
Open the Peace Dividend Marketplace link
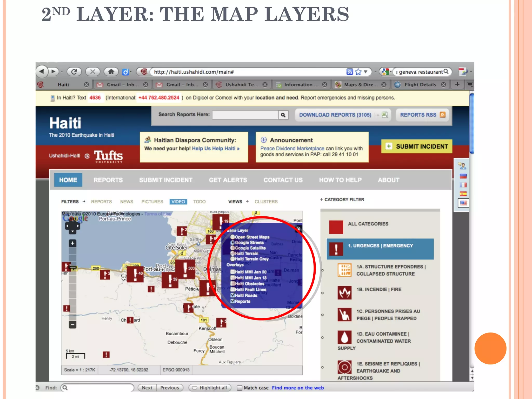tap(292, 148)
